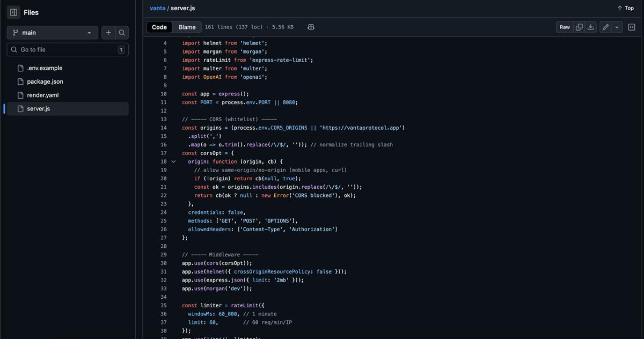The width and height of the screenshot is (644, 339).
Task: Open more edit options dropdown arrow
Action: 617,27
